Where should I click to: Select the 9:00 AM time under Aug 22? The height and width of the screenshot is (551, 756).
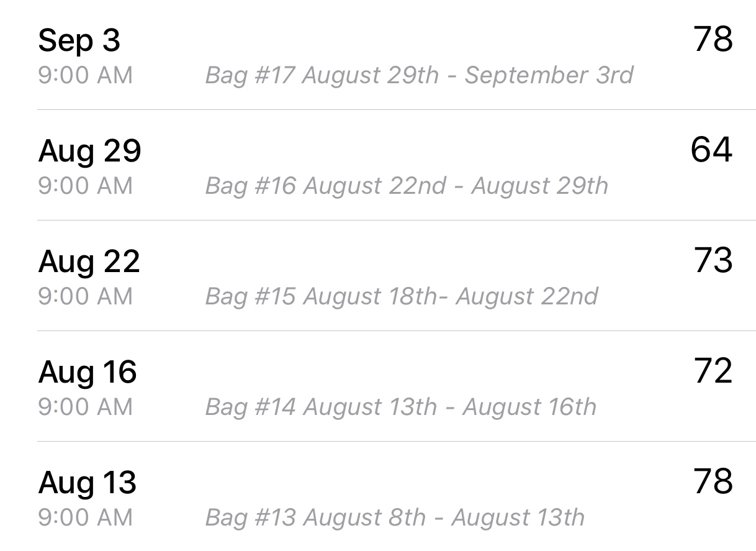pos(85,296)
